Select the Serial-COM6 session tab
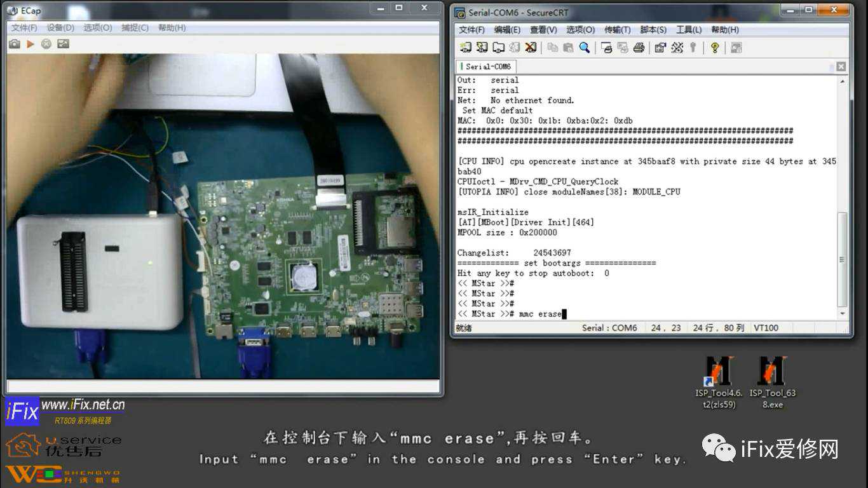 coord(487,67)
